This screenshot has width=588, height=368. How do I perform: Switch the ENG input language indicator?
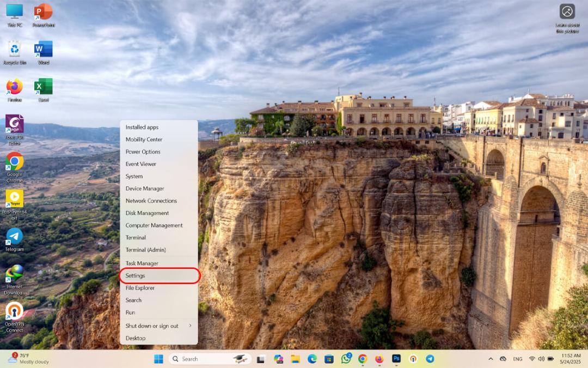(x=518, y=359)
